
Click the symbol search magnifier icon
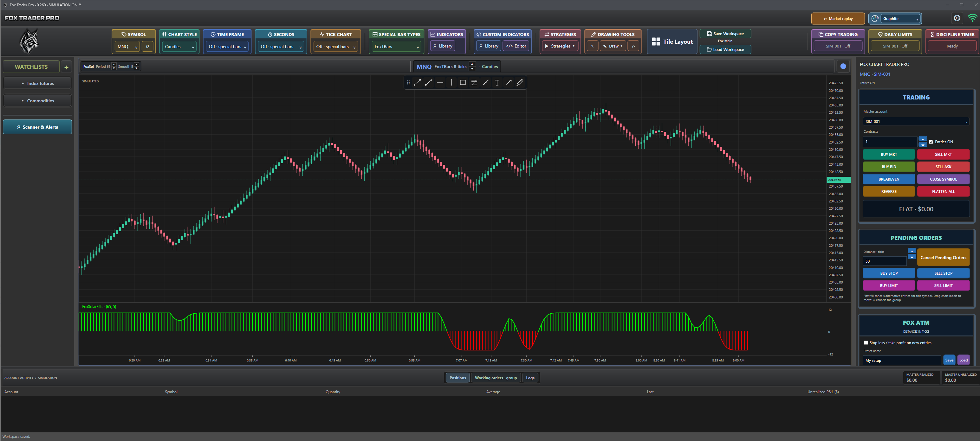(x=147, y=46)
